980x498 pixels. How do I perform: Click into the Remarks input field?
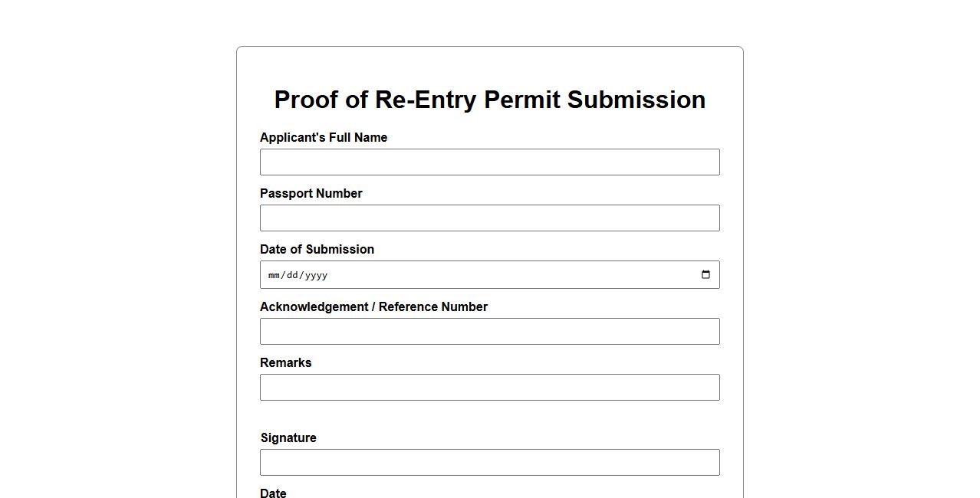tap(489, 388)
